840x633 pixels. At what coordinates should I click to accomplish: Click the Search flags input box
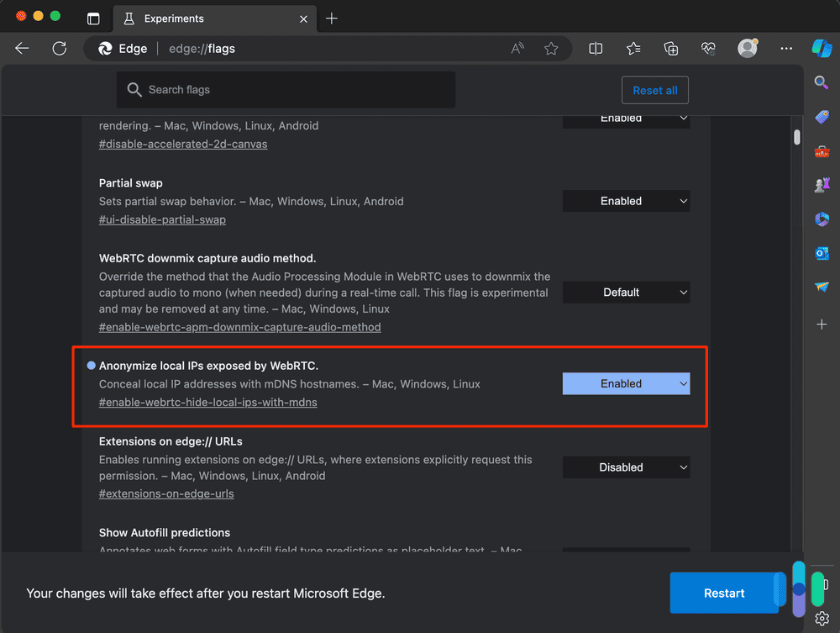point(286,89)
